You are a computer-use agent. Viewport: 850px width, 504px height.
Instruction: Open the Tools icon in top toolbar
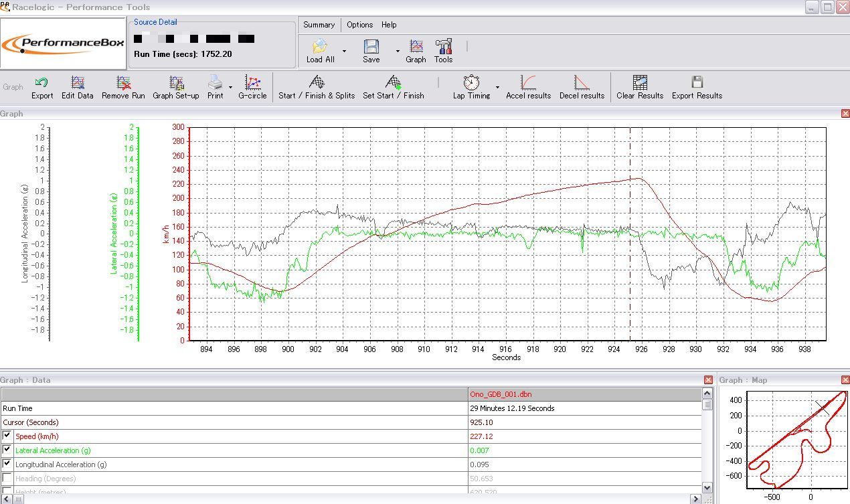click(443, 47)
